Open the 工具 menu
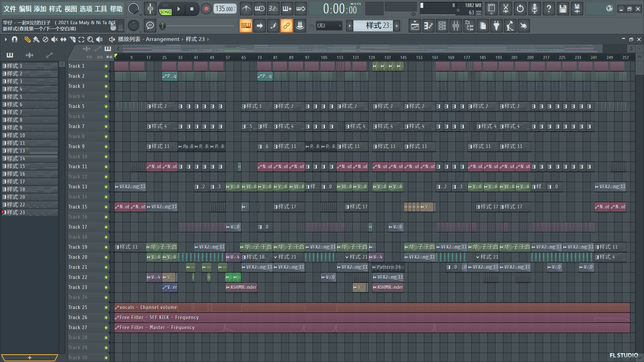 pos(101,9)
